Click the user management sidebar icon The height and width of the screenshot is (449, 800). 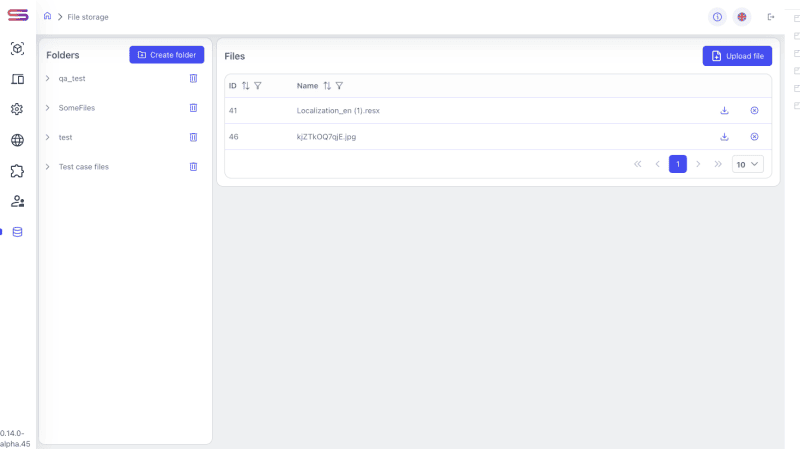click(17, 201)
